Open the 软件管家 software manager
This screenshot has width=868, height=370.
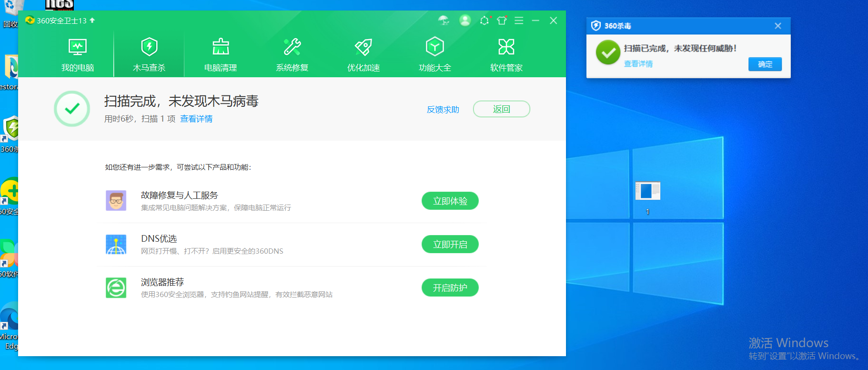click(x=506, y=55)
